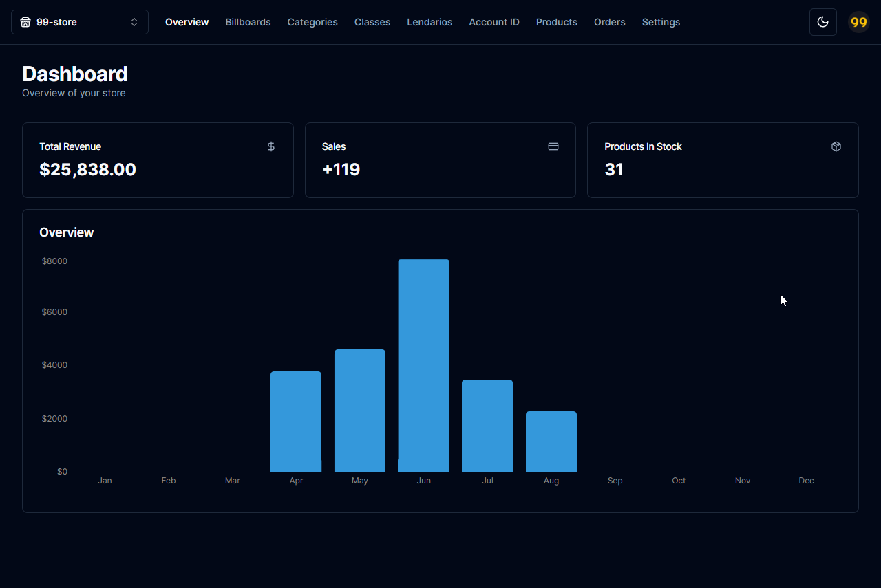View the Orders page
The width and height of the screenshot is (881, 588).
tap(610, 22)
